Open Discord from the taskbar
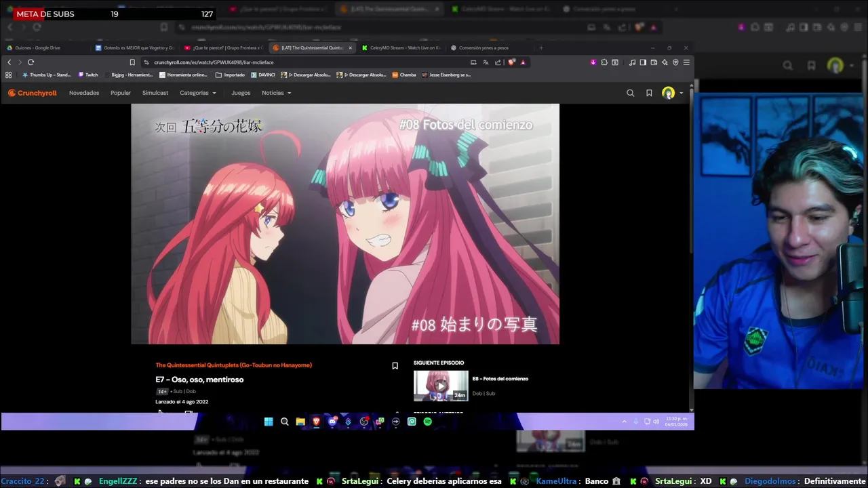The height and width of the screenshot is (488, 868). [332, 422]
